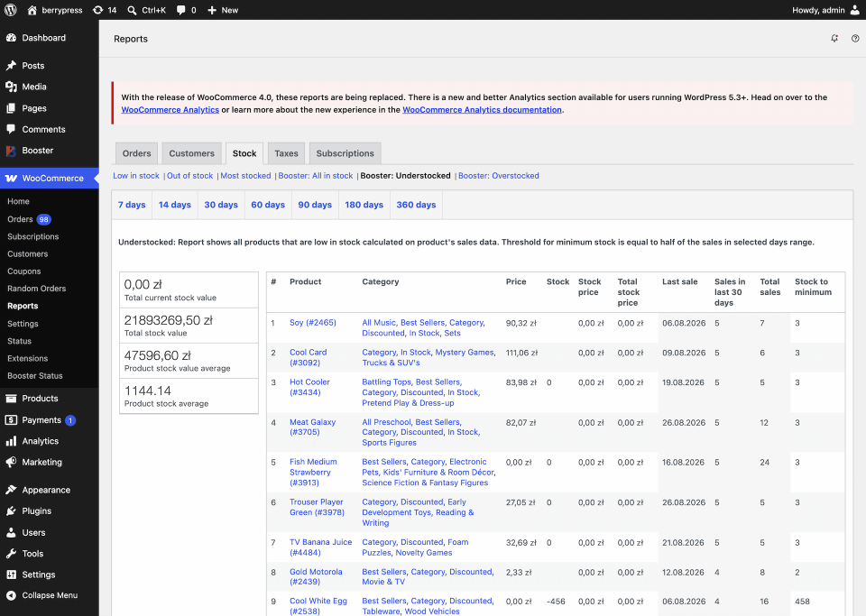Click the Products icon in sidebar
The height and width of the screenshot is (616, 866).
pyautogui.click(x=11, y=399)
